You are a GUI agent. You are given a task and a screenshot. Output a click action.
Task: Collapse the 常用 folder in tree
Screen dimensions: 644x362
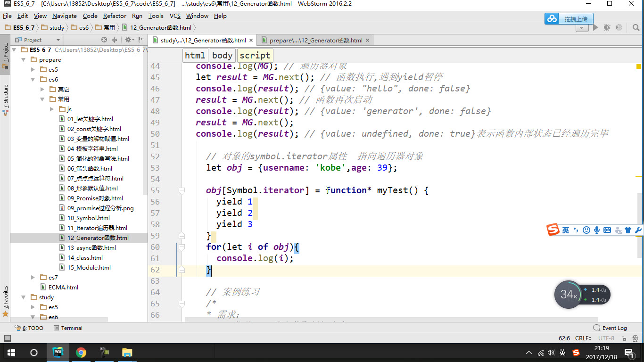(x=42, y=99)
